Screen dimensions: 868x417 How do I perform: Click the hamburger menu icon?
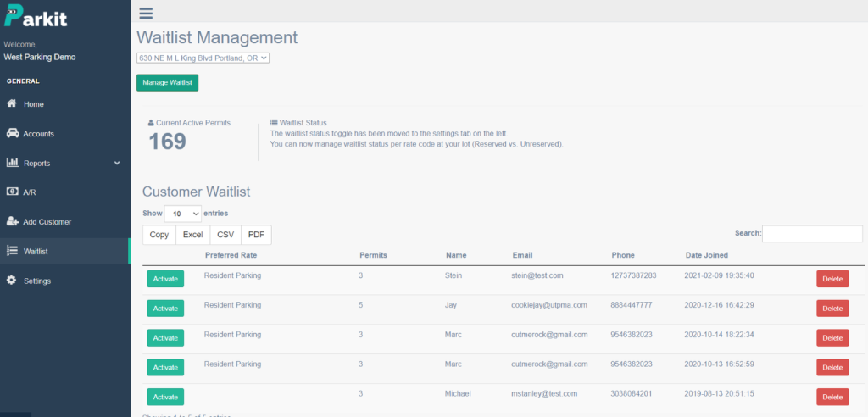pyautogui.click(x=146, y=13)
